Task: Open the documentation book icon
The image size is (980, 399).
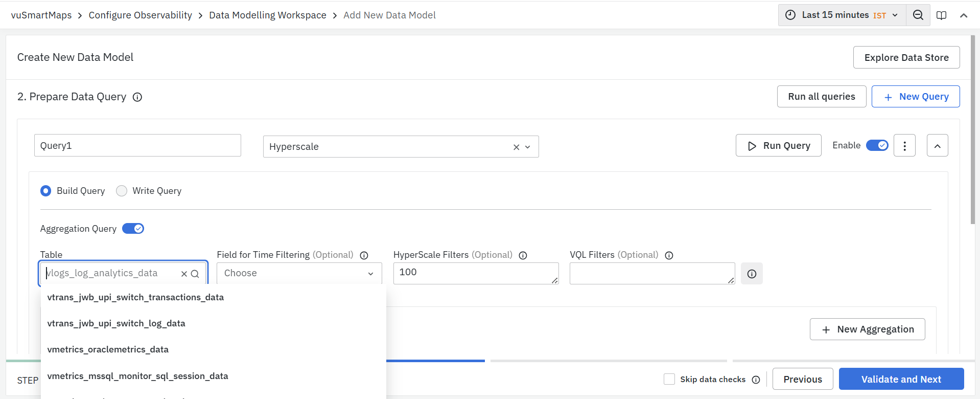Action: (941, 15)
